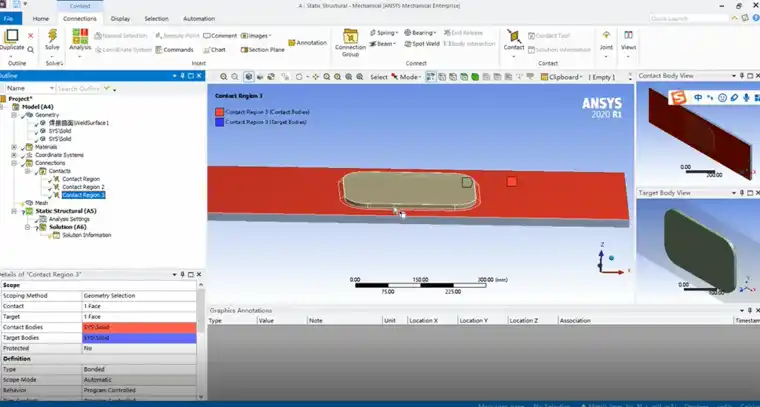Click the Pan arrows icon

(x=316, y=77)
